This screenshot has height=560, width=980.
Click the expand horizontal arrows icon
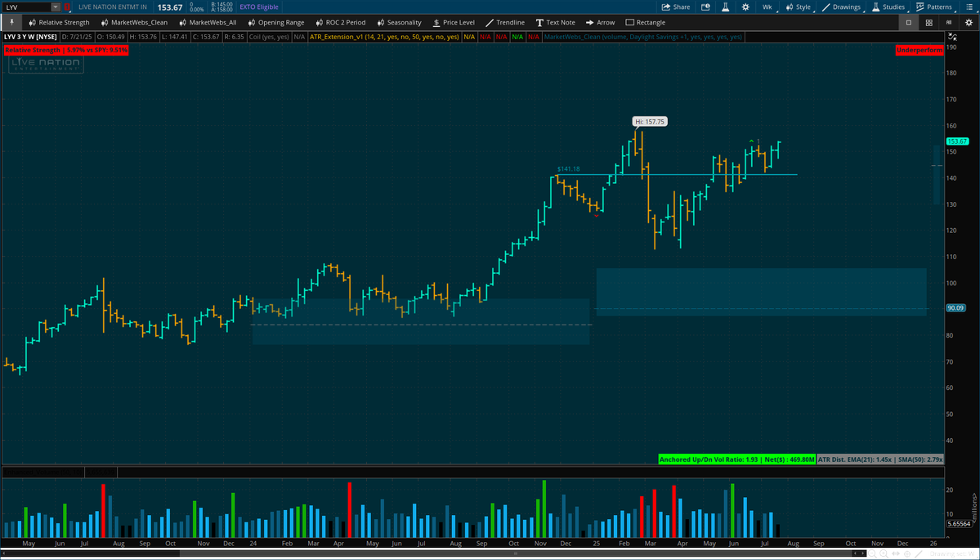[x=895, y=553]
